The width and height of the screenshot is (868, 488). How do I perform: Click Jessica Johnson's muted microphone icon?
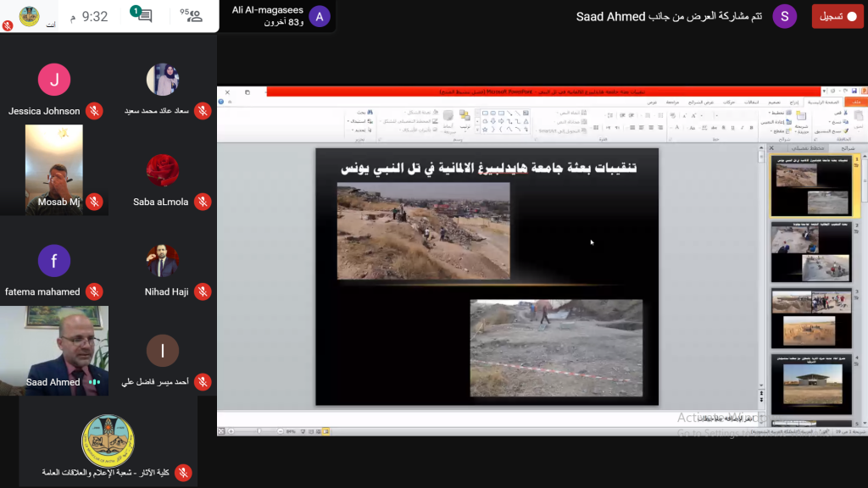click(95, 111)
